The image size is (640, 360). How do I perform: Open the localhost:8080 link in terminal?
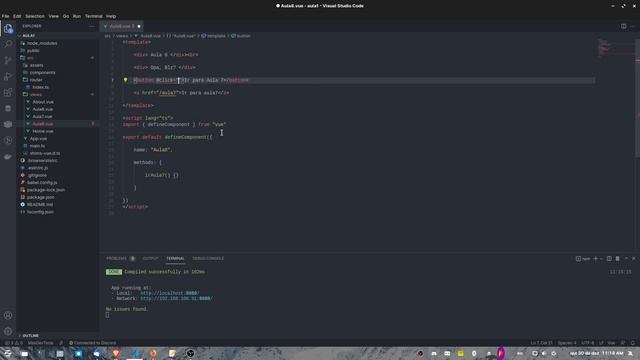[x=170, y=293]
